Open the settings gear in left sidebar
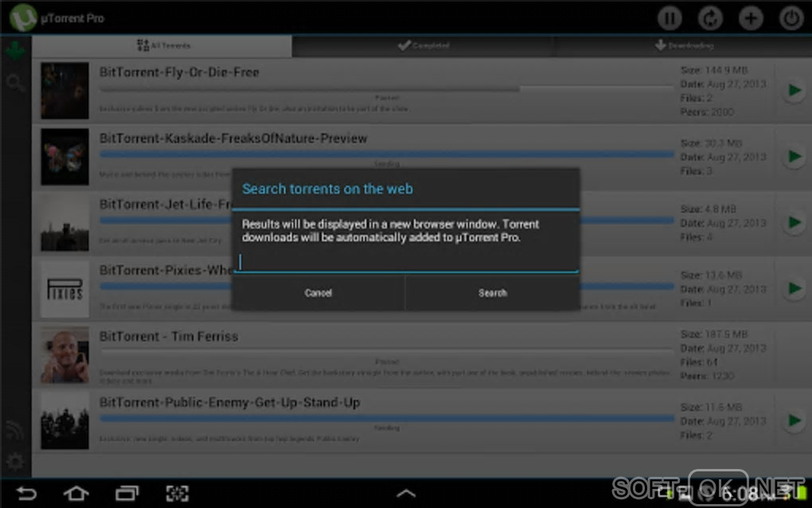The height and width of the screenshot is (508, 812). coord(14,461)
